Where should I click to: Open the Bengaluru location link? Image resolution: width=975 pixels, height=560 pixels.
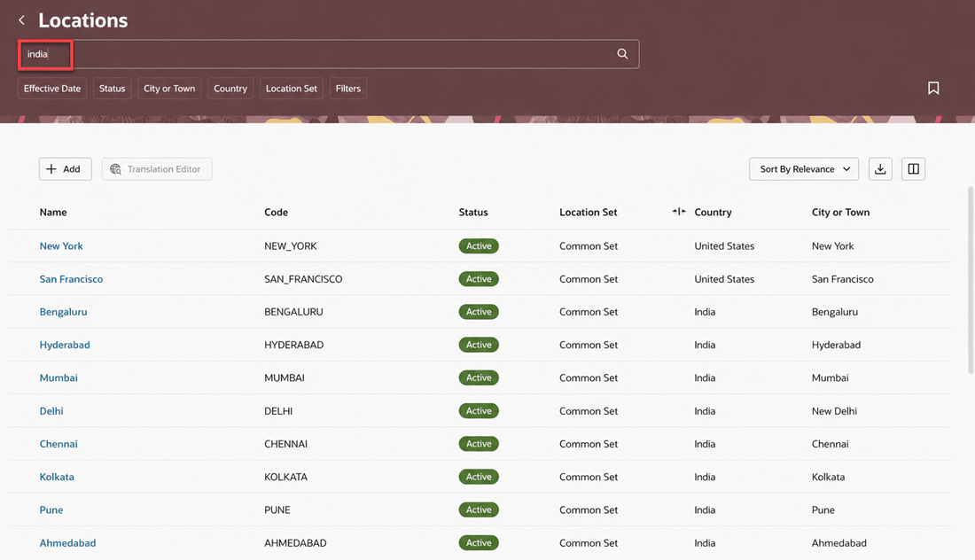click(x=63, y=312)
